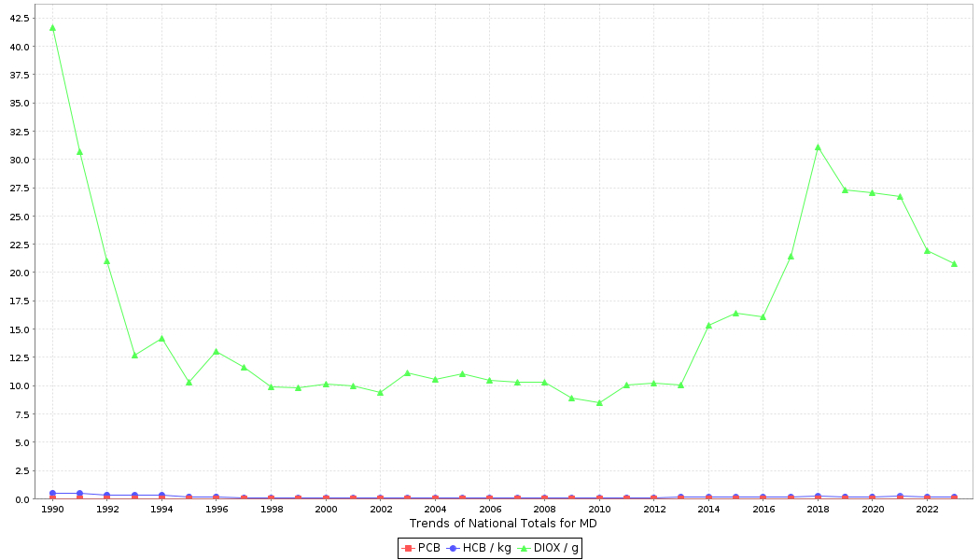Click the green DIOX legend triangle
Screen dimensions: 980x560
pyautogui.click(x=525, y=548)
